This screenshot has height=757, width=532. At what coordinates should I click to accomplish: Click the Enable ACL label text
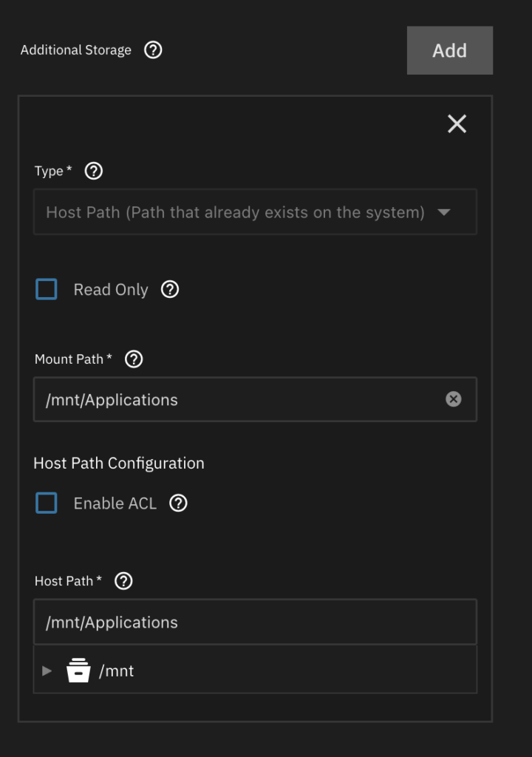click(115, 503)
